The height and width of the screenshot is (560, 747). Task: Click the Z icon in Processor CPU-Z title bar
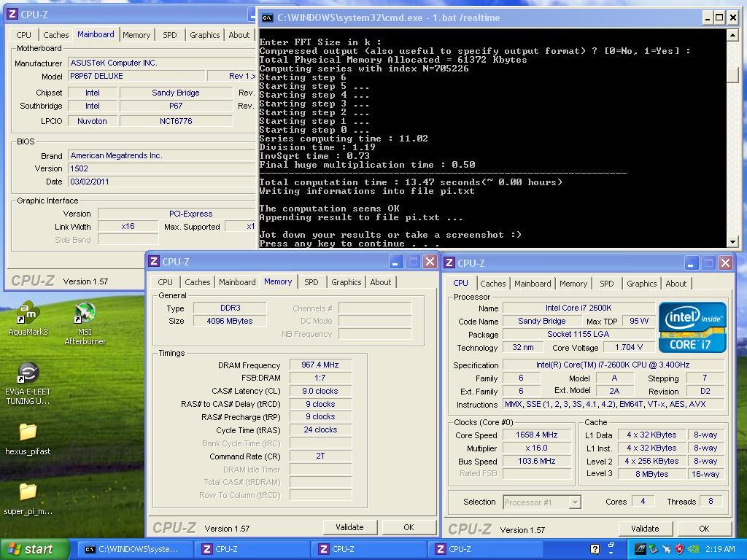449,262
